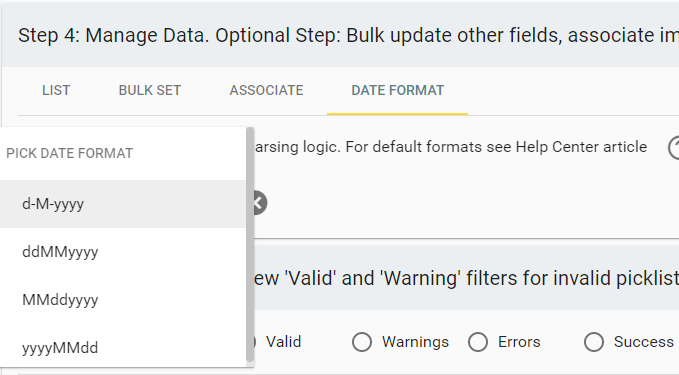
Task: Click the PICK DATE FORMAT header label
Action: 69,153
